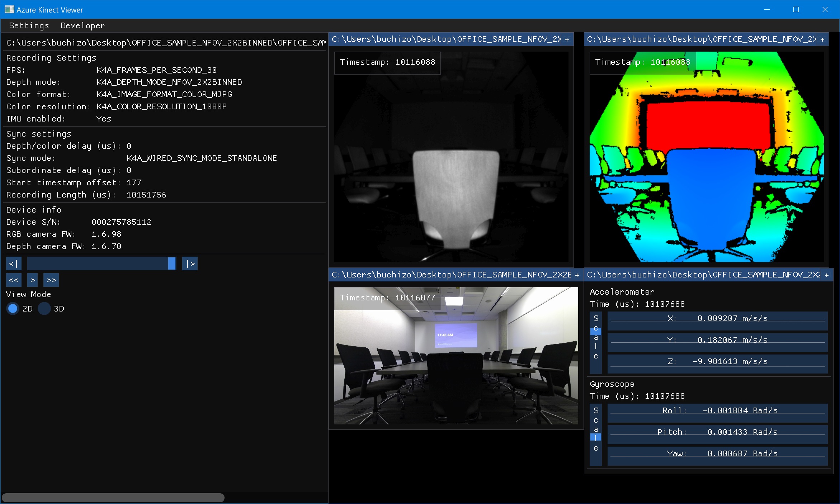Minimize the Azure Kinect Viewer window

(767, 9)
